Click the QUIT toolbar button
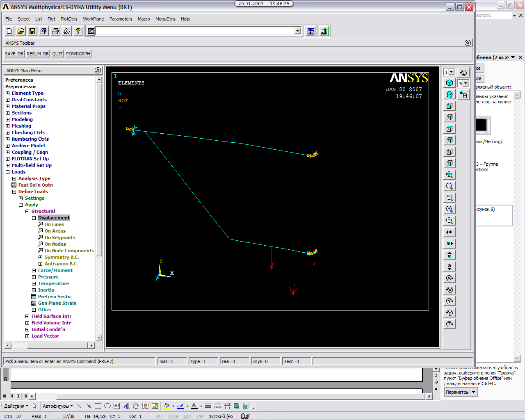Viewport: 525px width, 420px height. pos(57,54)
